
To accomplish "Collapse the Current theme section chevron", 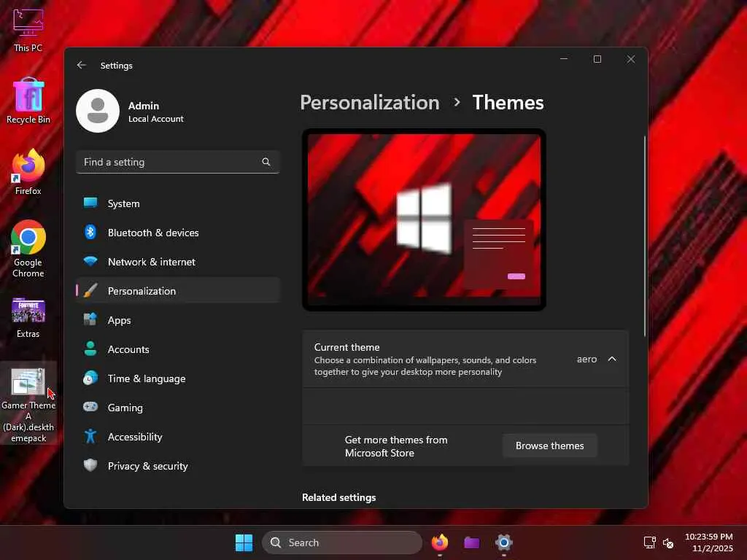I will pos(612,359).
